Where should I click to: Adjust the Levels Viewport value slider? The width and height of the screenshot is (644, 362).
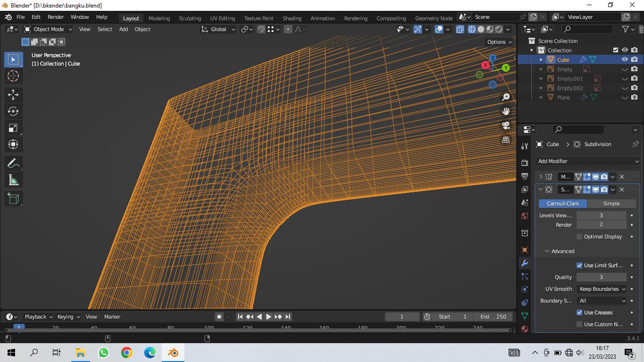tap(601, 215)
